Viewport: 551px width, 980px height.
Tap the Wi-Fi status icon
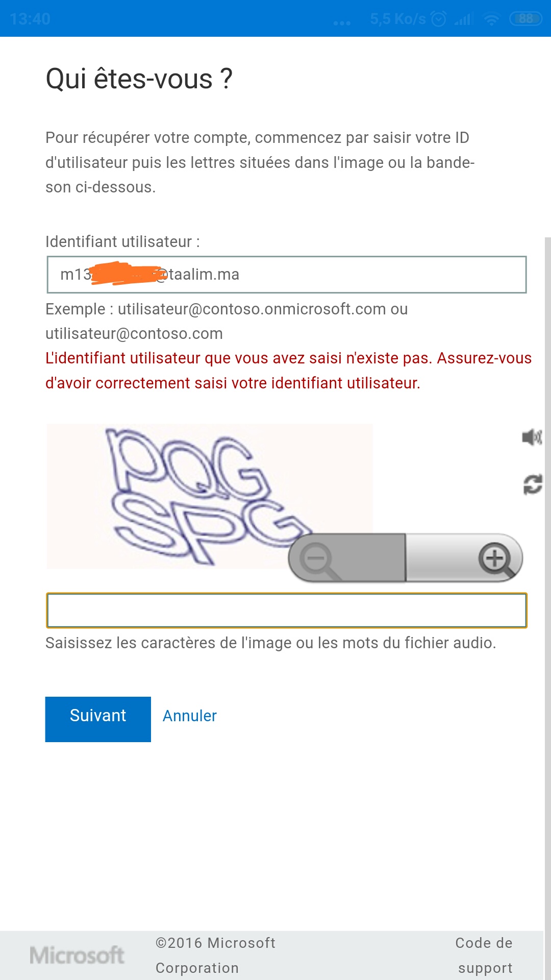[491, 19]
